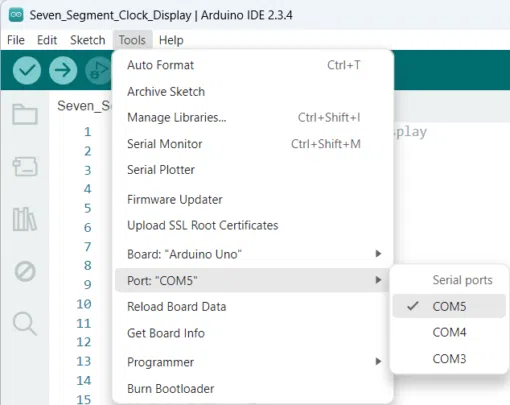Screen dimensions: 510x405
Task: Select the COM3 serial port
Action: [x=449, y=359]
